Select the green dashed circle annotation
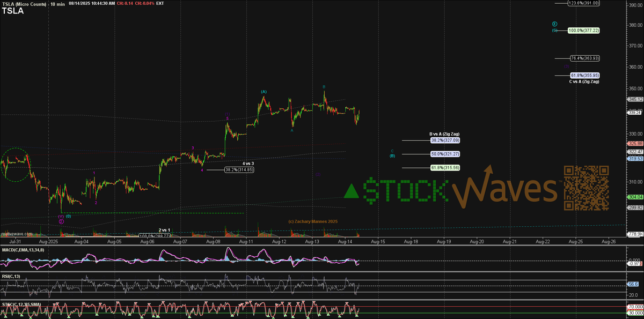 click(15, 165)
